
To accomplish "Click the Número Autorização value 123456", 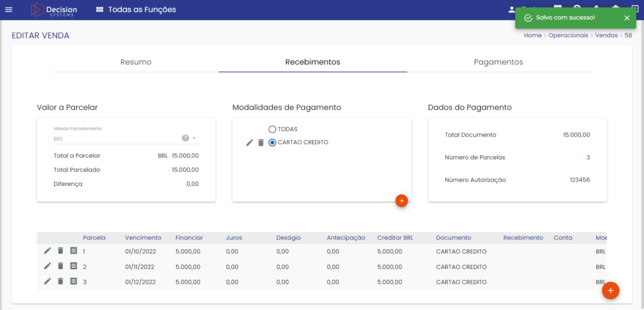I will 580,180.
